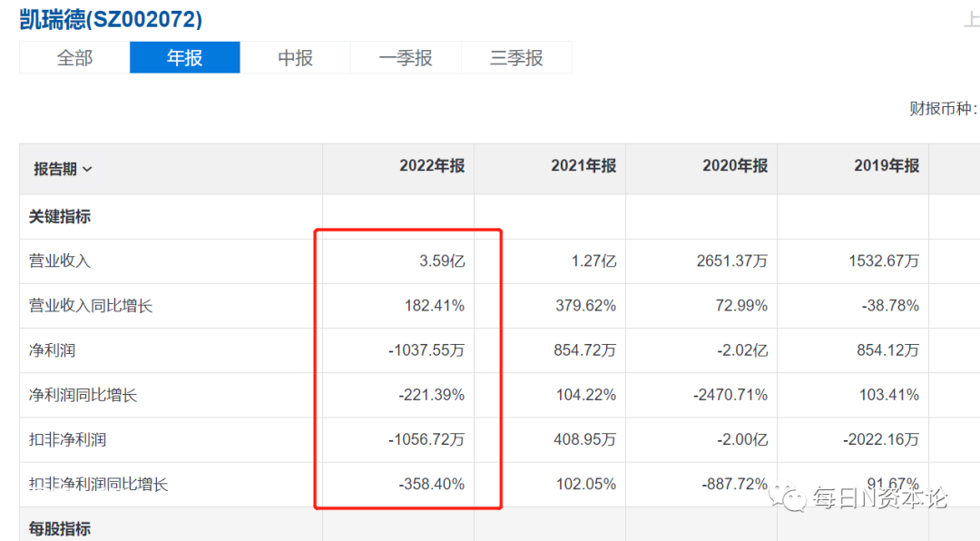Click the -358.40% value
Viewport: 980px width, 541px height.
431,484
